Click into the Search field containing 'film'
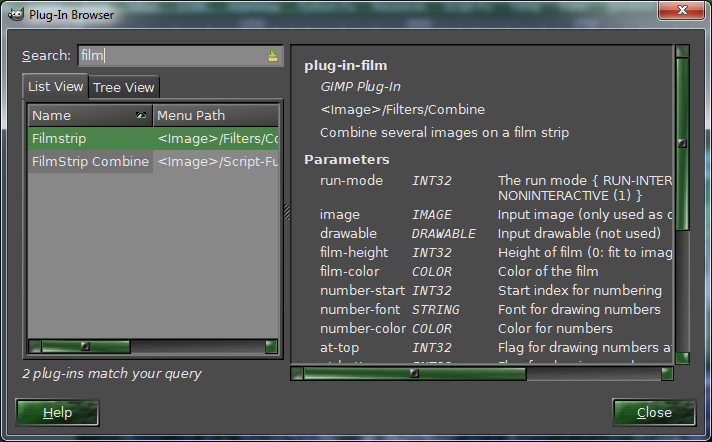 [x=180, y=56]
